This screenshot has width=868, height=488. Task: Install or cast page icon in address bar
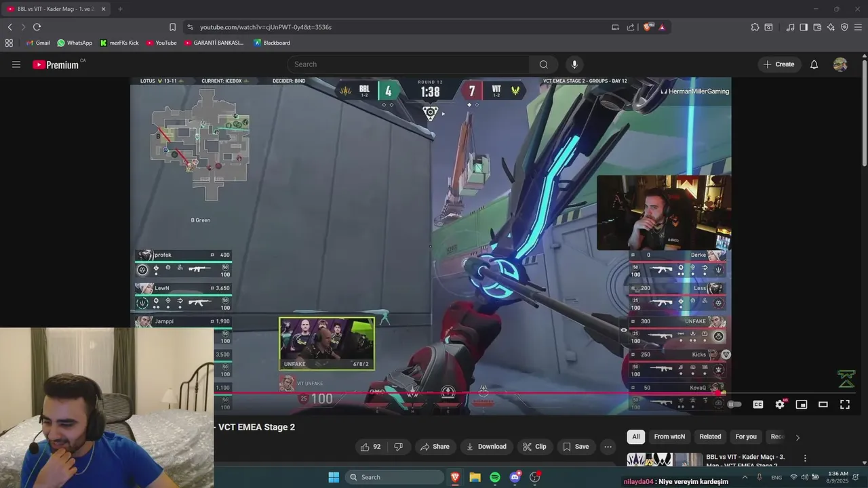click(x=615, y=27)
